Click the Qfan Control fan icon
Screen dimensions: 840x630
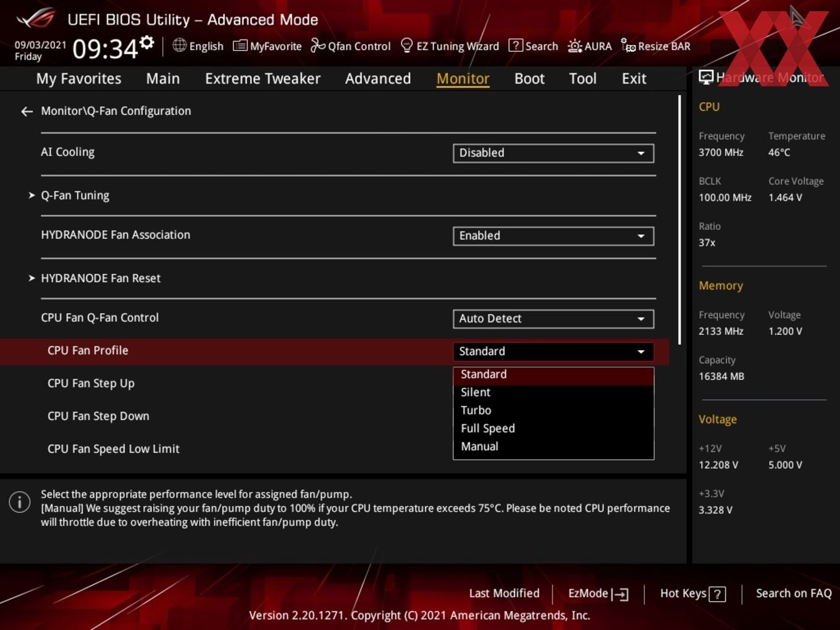coord(317,46)
